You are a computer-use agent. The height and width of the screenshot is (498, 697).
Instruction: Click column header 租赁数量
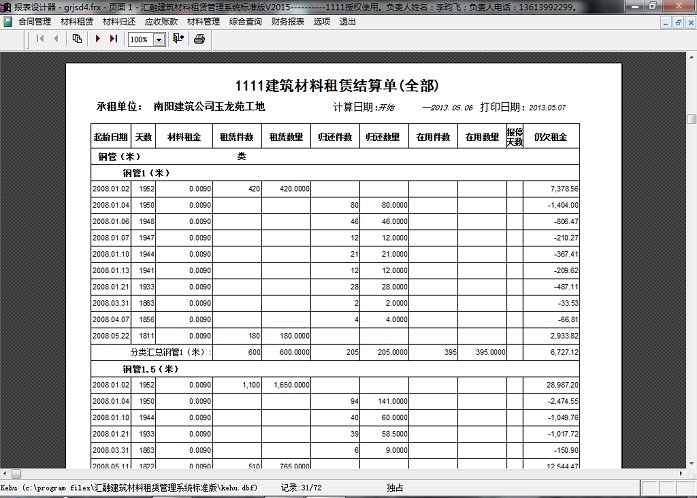coord(286,137)
